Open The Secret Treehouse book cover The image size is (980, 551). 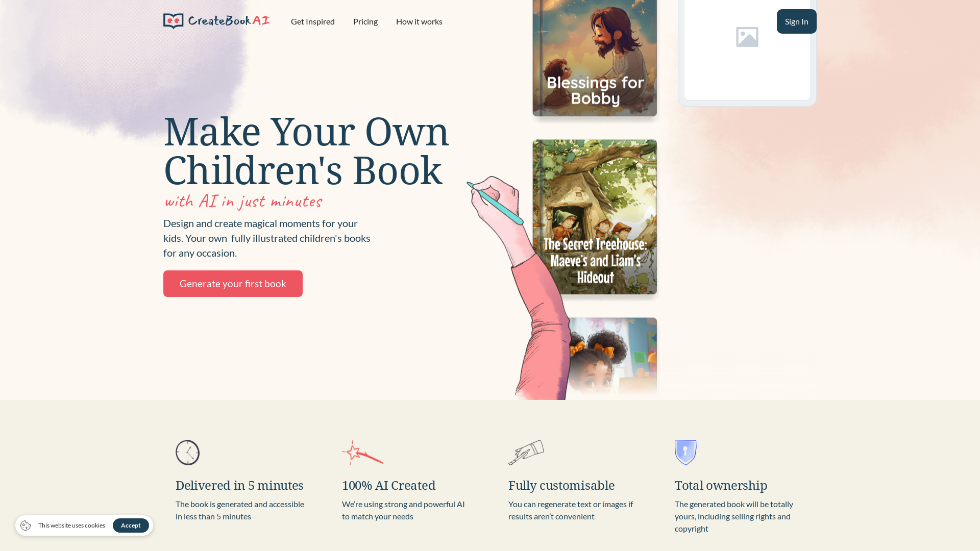pyautogui.click(x=595, y=217)
